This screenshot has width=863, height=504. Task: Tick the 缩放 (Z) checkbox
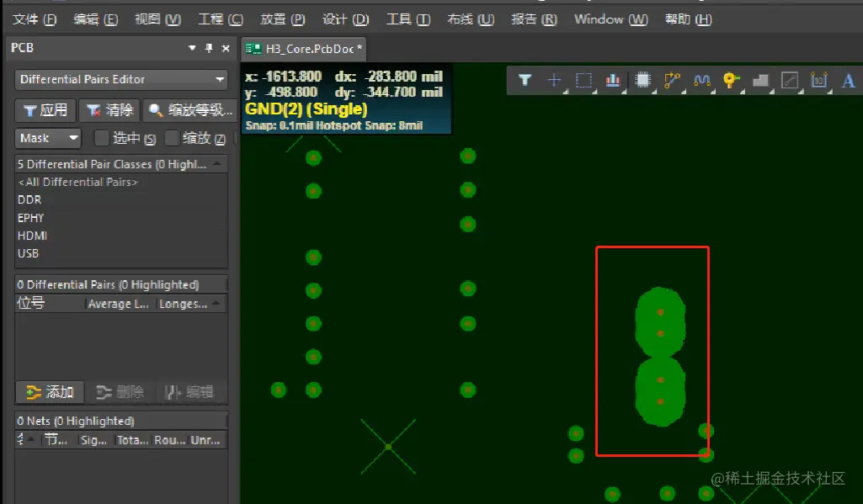(172, 138)
